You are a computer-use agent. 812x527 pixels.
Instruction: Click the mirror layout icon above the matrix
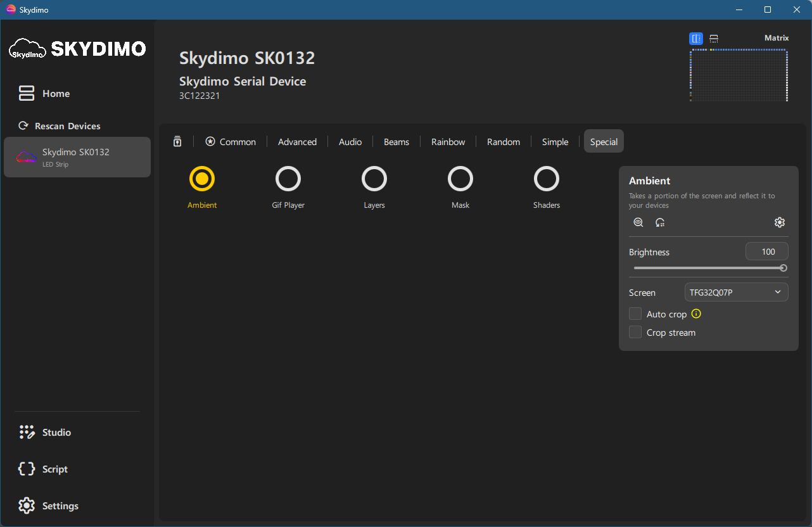pyautogui.click(x=696, y=39)
